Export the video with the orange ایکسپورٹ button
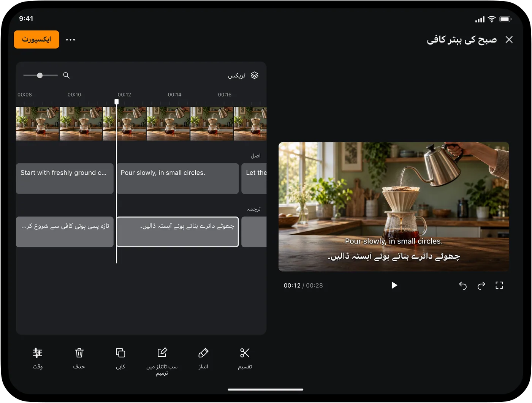Screen dimensions: 532x403 [36, 40]
